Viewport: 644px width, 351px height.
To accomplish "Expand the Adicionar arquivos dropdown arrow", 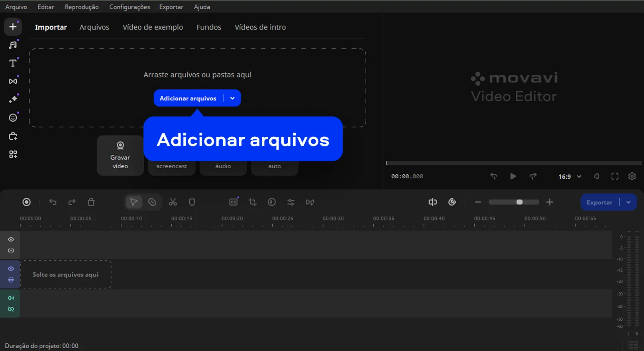I will (232, 99).
